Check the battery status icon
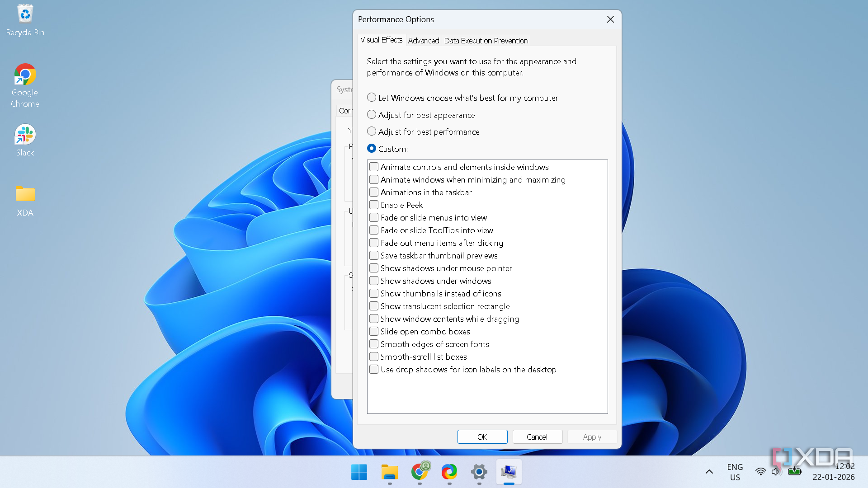 [794, 472]
